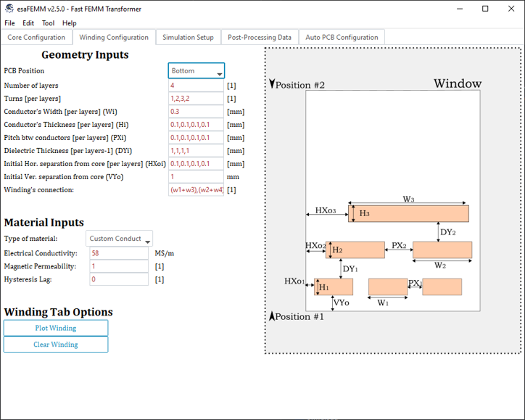Click the Clear Winding button

click(56, 345)
